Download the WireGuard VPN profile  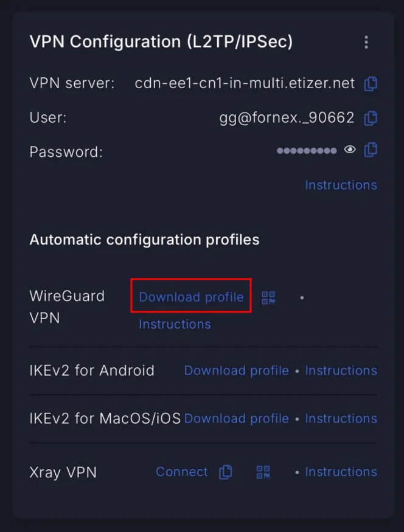pos(191,297)
